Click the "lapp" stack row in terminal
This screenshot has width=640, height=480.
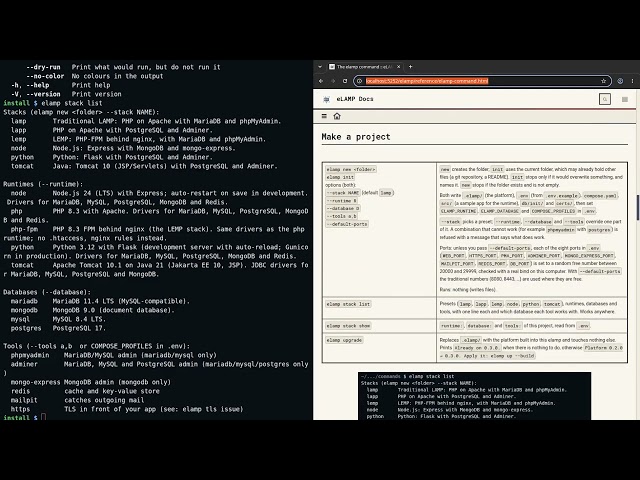pyautogui.click(x=112, y=130)
